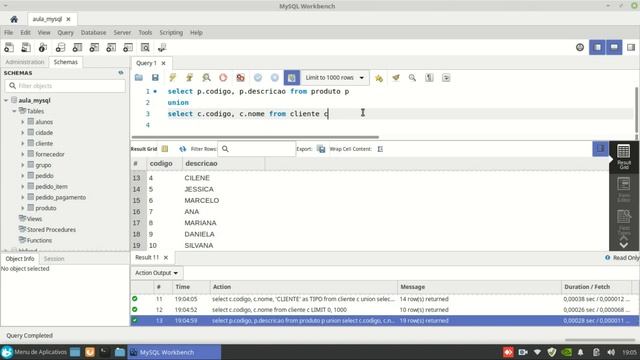Screen dimensions: 640x360
Task: Execute query with lightning bolt icon
Action: (x=173, y=78)
